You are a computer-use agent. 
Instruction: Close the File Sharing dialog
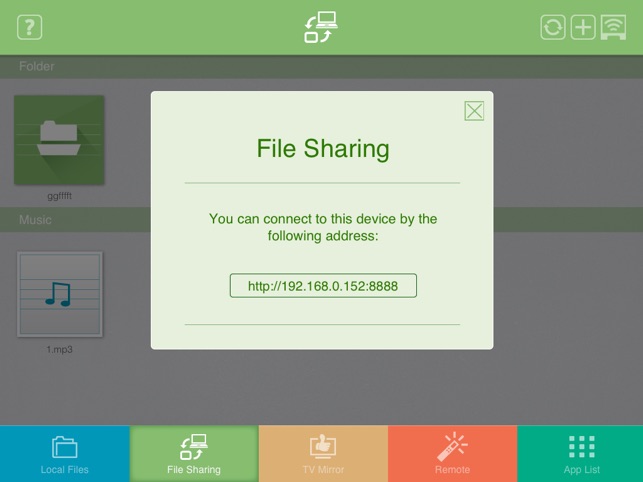coord(474,110)
